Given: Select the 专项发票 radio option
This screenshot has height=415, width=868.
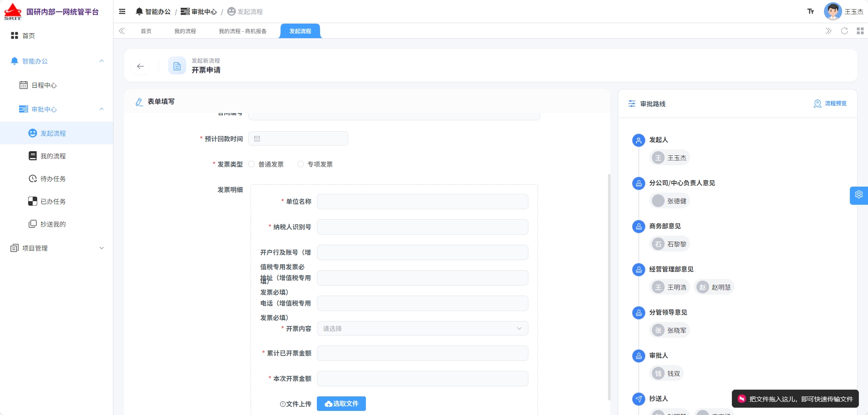Looking at the screenshot, I should pos(301,164).
